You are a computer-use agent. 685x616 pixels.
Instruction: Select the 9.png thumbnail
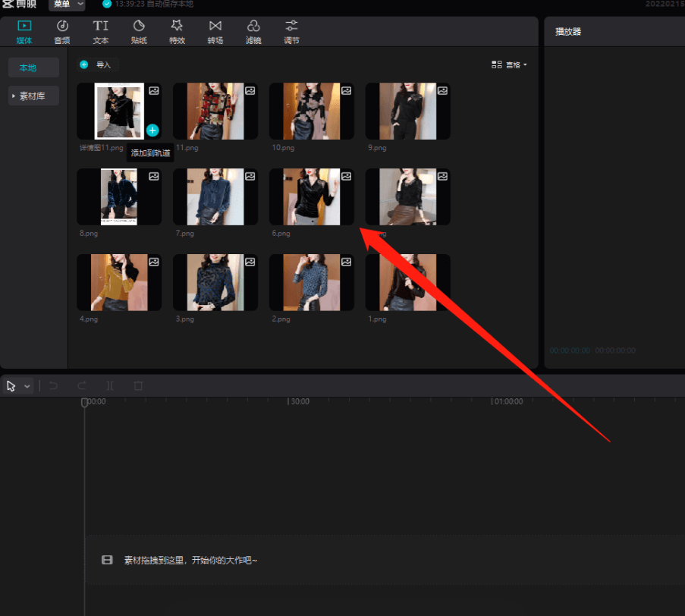(x=407, y=111)
